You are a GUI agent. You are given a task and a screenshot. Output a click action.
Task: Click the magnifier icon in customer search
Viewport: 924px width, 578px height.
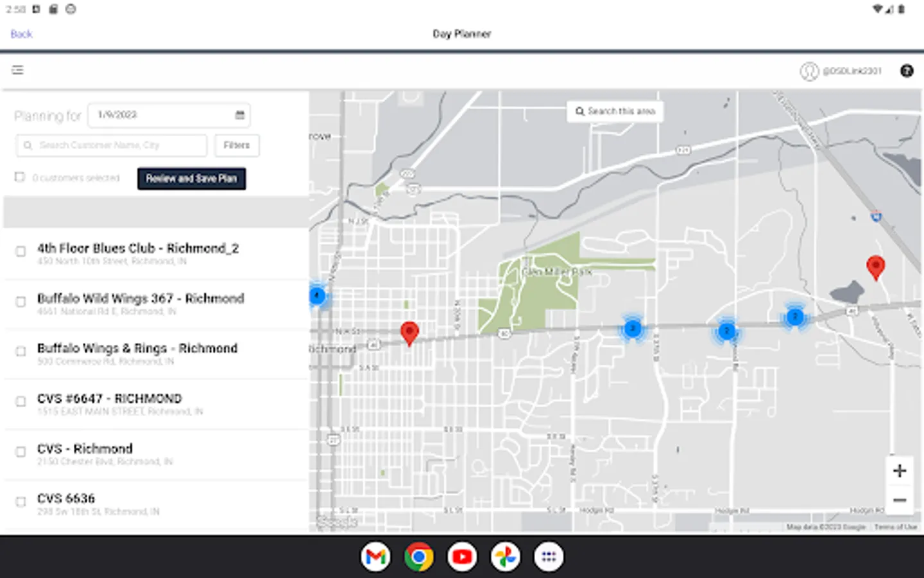click(28, 146)
